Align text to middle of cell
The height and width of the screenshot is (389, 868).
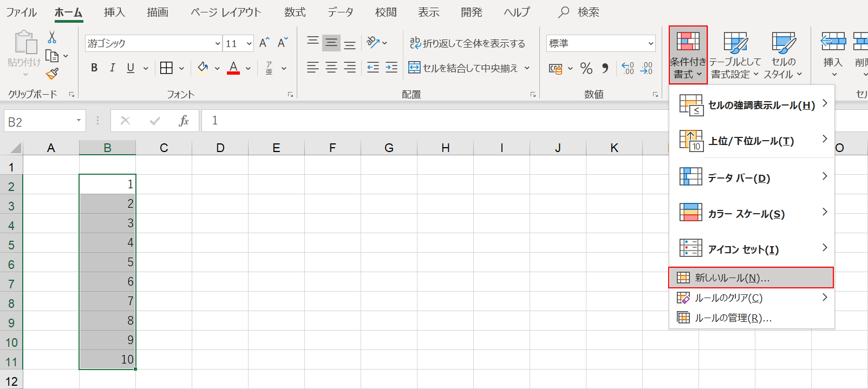click(331, 43)
